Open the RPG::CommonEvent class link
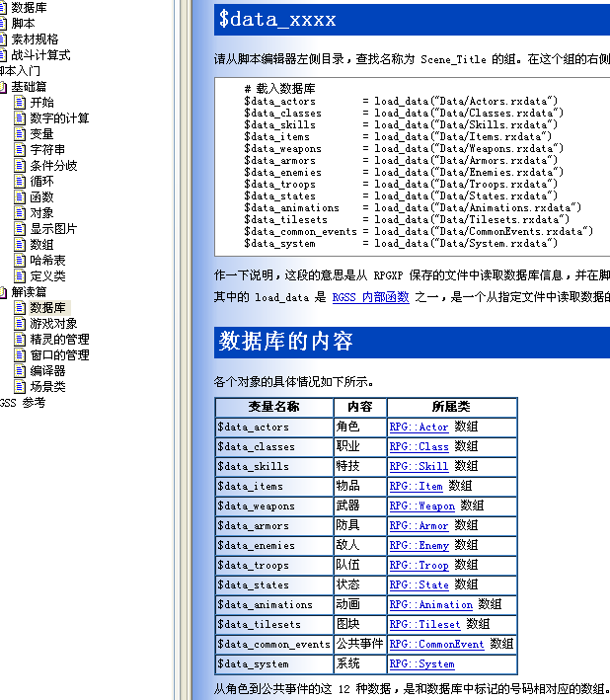 point(436,644)
